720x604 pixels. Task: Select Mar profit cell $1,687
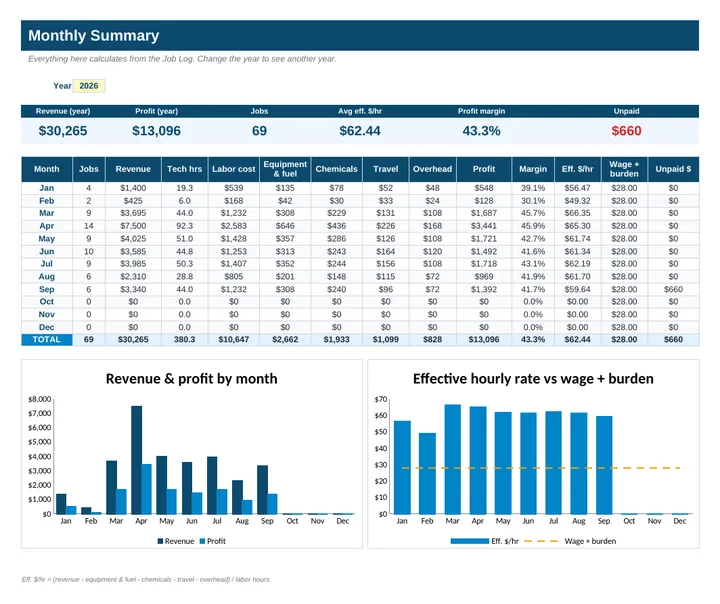click(x=484, y=213)
